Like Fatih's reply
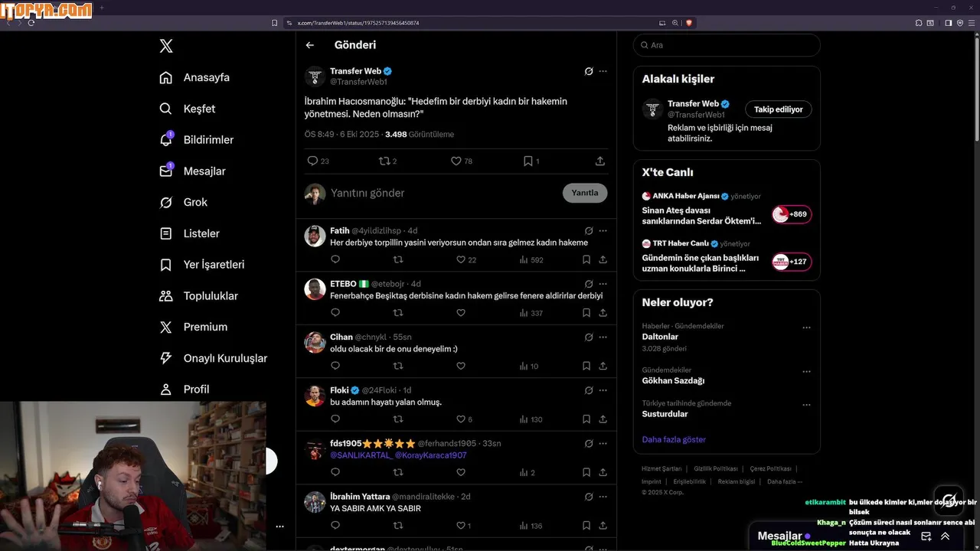Image resolution: width=980 pixels, height=551 pixels. (x=461, y=259)
